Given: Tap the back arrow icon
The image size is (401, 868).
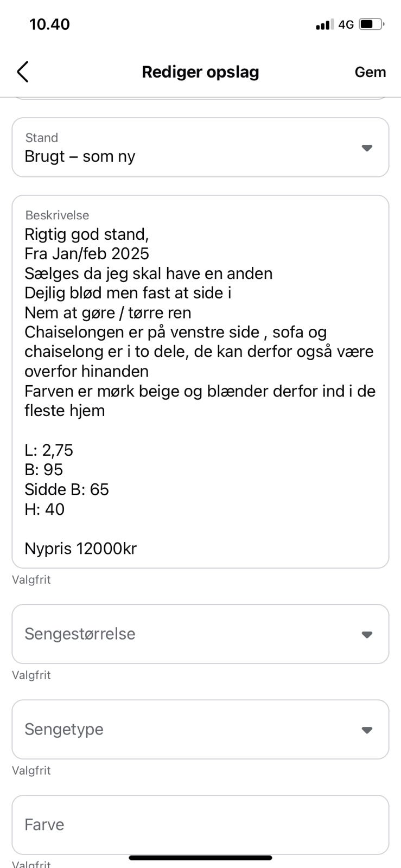Looking at the screenshot, I should [22, 72].
